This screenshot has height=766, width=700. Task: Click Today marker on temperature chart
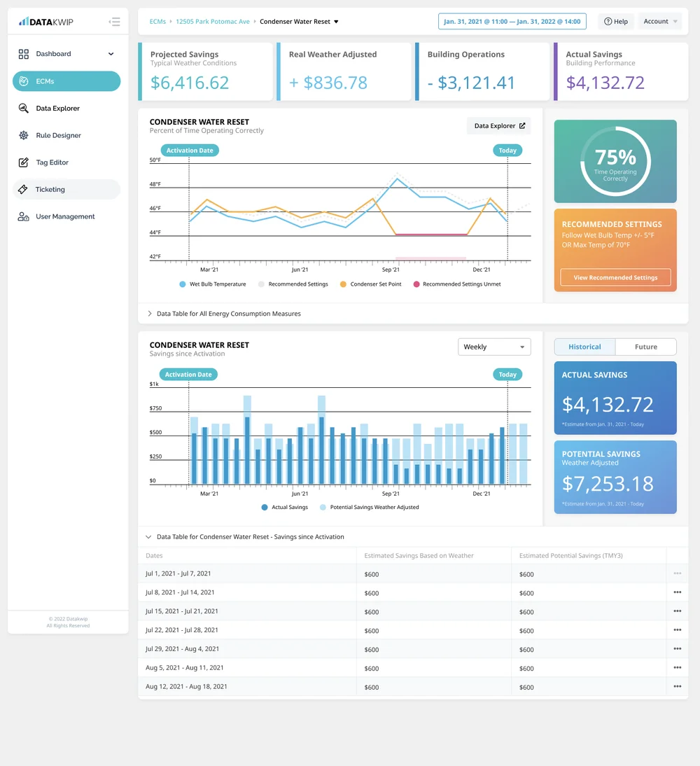(507, 151)
